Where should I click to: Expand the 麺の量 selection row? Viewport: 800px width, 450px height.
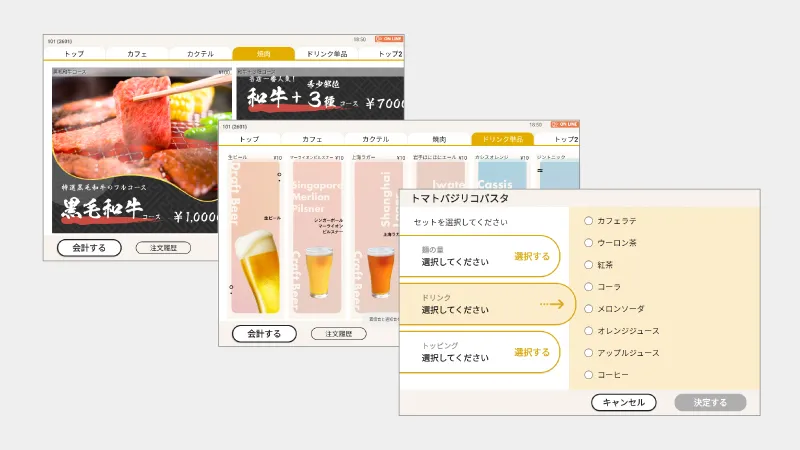click(x=478, y=256)
